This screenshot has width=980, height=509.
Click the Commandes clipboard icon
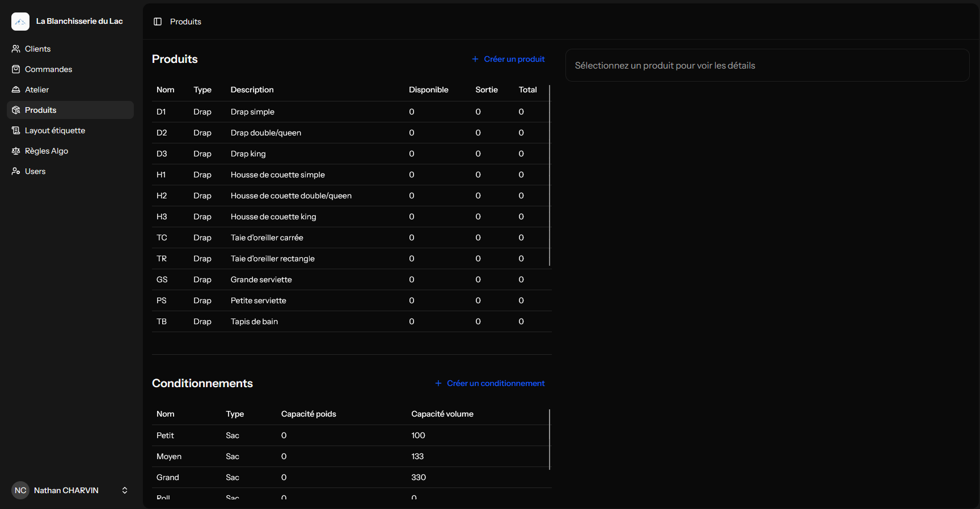[16, 69]
